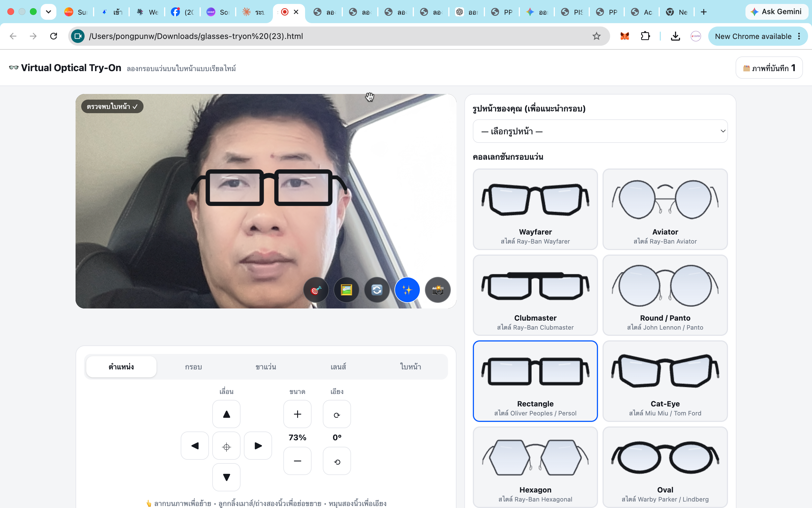The height and width of the screenshot is (508, 812).
Task: Click the 73% size value
Action: tap(297, 437)
